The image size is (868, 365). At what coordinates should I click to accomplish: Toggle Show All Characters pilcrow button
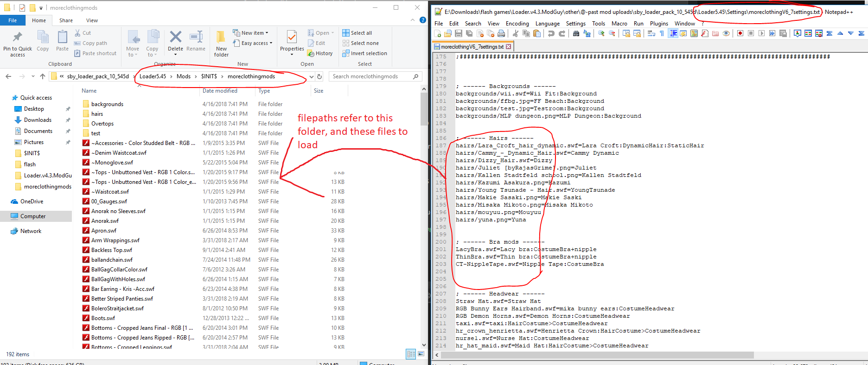pos(662,33)
